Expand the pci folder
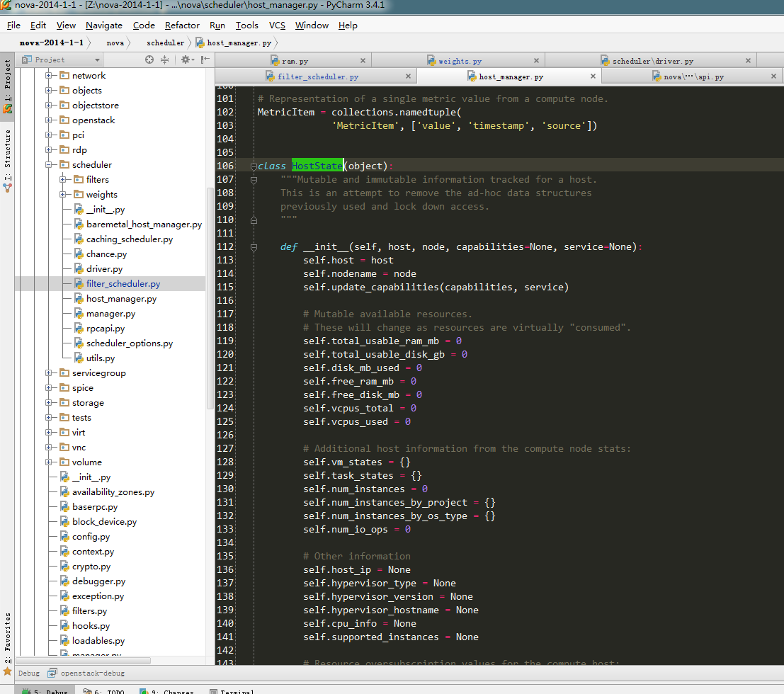 (48, 135)
